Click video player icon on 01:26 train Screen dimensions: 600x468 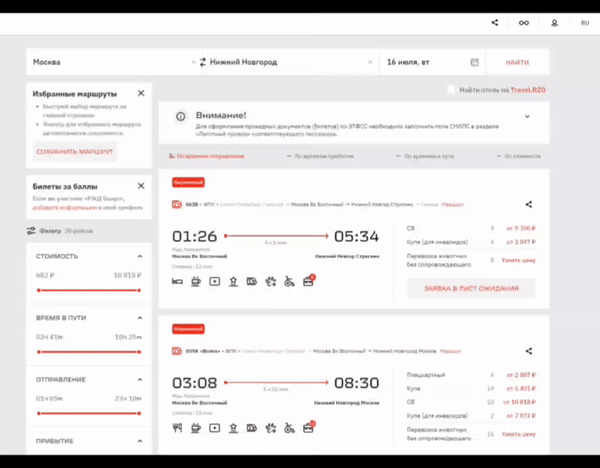click(x=215, y=282)
